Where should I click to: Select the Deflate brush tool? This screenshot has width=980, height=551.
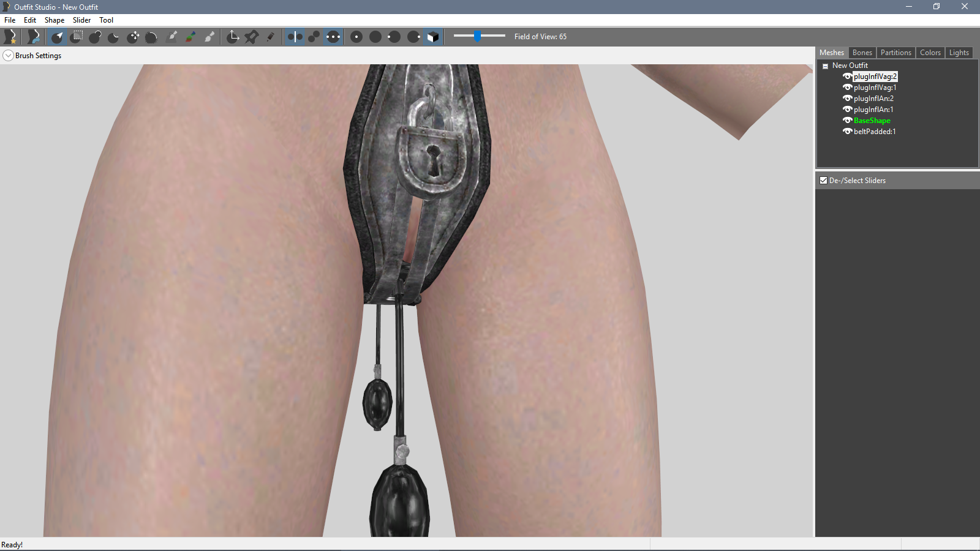coord(114,37)
